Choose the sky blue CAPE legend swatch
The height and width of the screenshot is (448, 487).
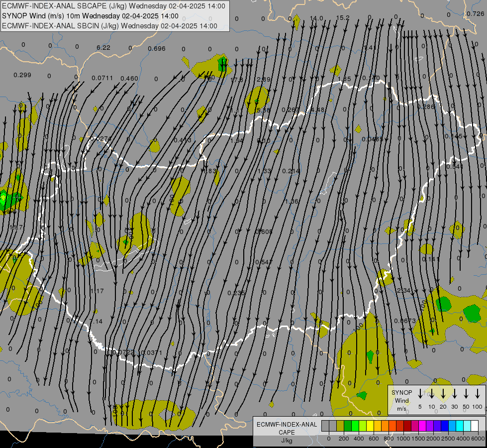[x=452, y=426]
